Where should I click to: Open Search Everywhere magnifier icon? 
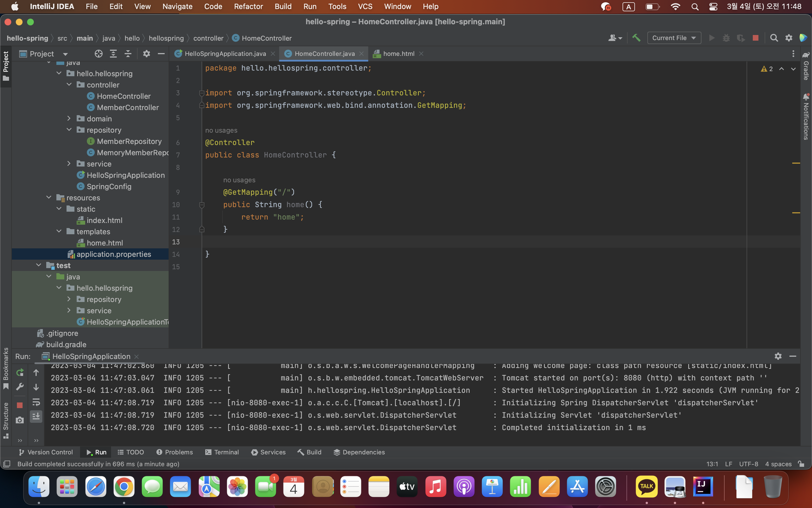[x=774, y=38]
